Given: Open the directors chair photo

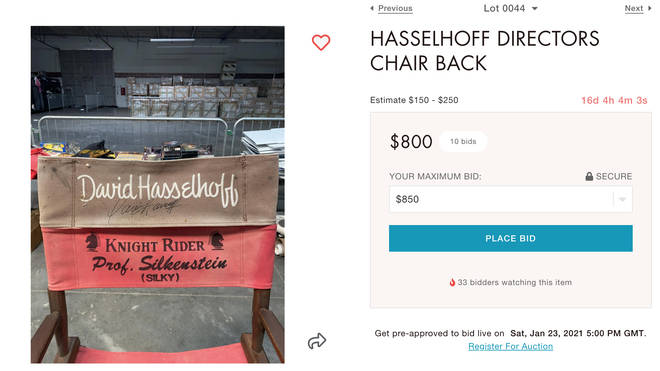Looking at the screenshot, I should (x=157, y=195).
